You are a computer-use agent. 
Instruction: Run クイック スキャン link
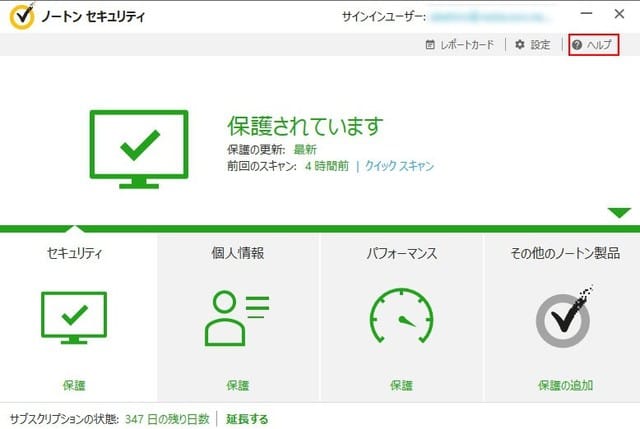point(399,166)
